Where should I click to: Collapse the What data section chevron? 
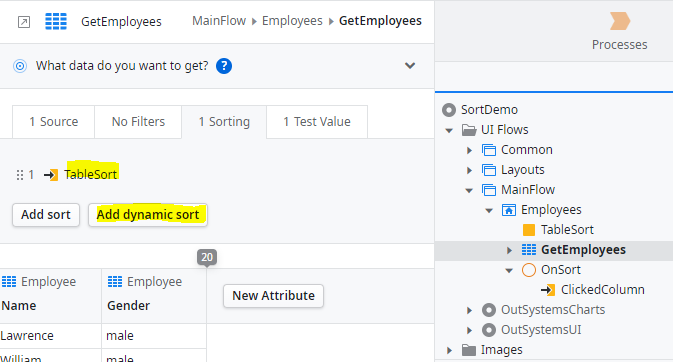pyautogui.click(x=410, y=66)
